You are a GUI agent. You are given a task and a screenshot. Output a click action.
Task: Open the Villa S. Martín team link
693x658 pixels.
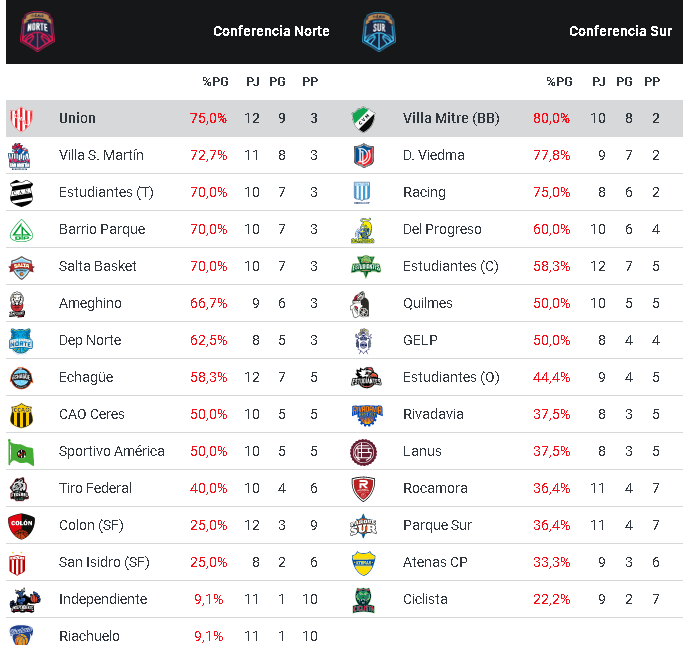[x=101, y=155]
